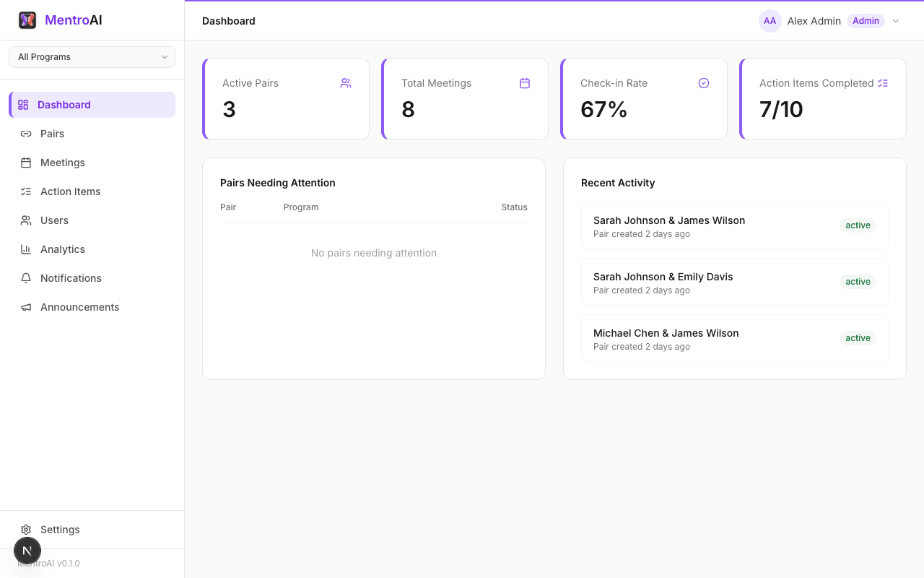Click the Users icon in the sidebar

pos(26,220)
